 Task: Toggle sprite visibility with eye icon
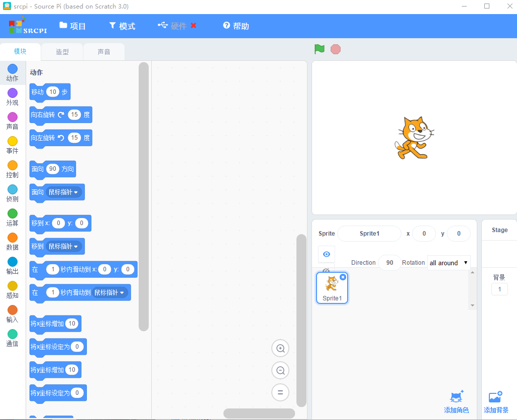(x=327, y=254)
